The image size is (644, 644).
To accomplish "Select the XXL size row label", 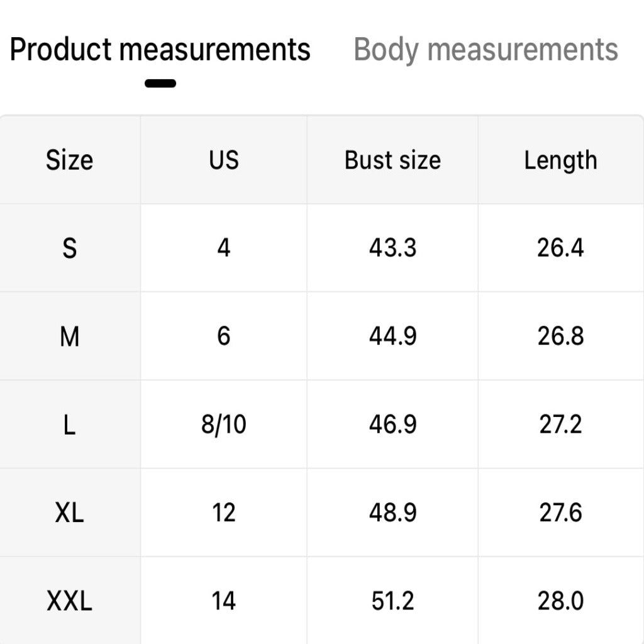I will coord(69,601).
